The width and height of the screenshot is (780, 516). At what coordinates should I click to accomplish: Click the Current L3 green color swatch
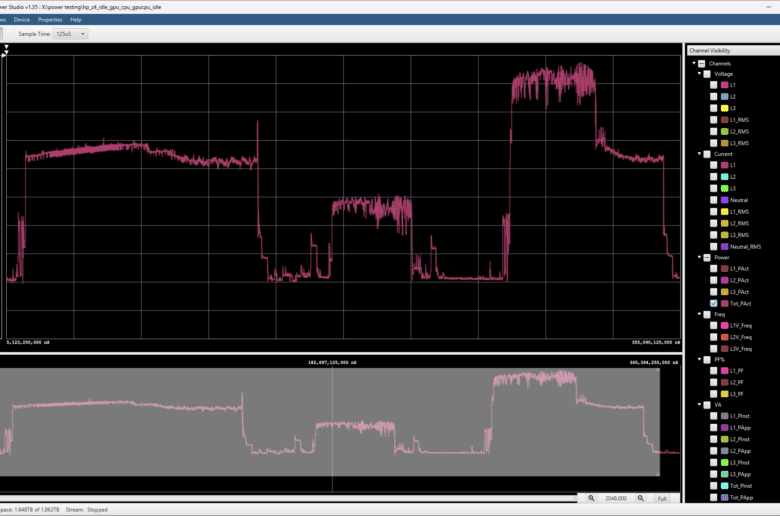pyautogui.click(x=725, y=188)
